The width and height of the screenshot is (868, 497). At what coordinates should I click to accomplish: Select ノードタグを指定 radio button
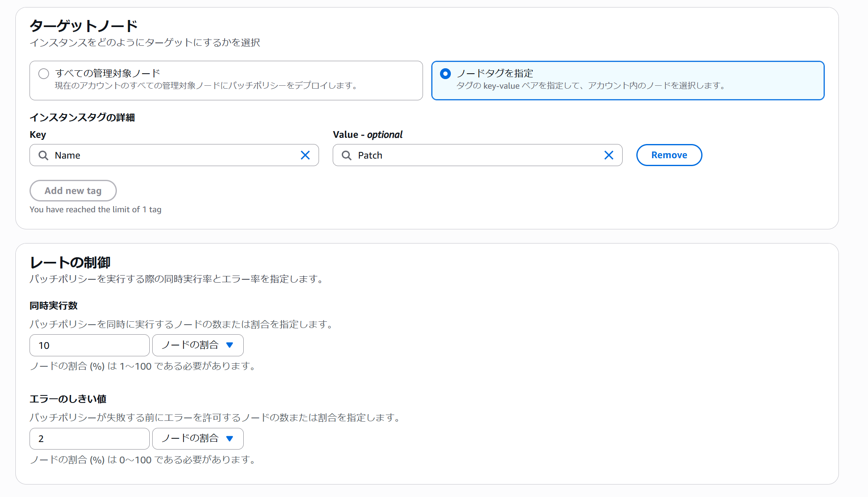[445, 74]
